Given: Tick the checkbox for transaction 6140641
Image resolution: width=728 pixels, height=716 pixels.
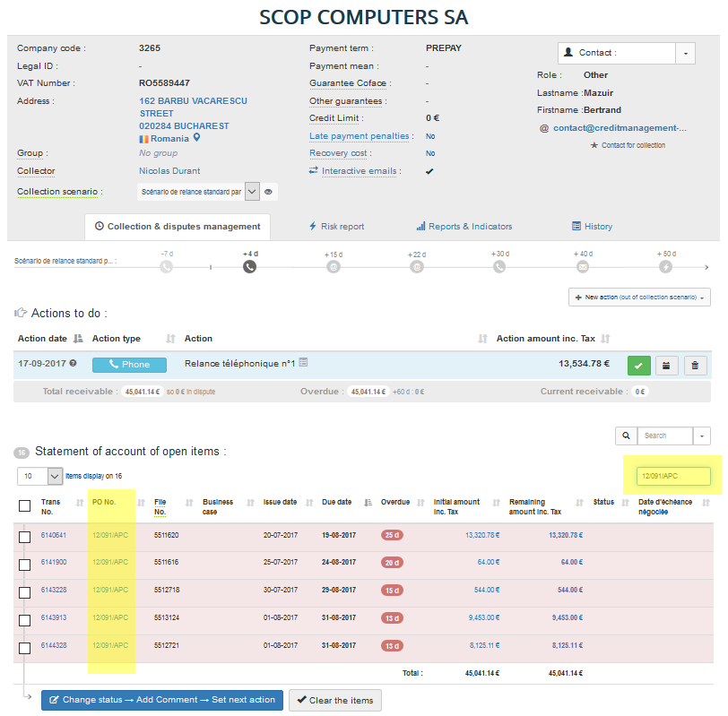Looking at the screenshot, I should (x=25, y=536).
